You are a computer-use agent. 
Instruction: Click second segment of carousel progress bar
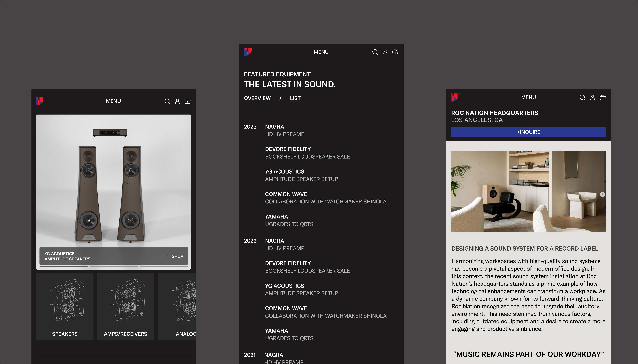(114, 267)
